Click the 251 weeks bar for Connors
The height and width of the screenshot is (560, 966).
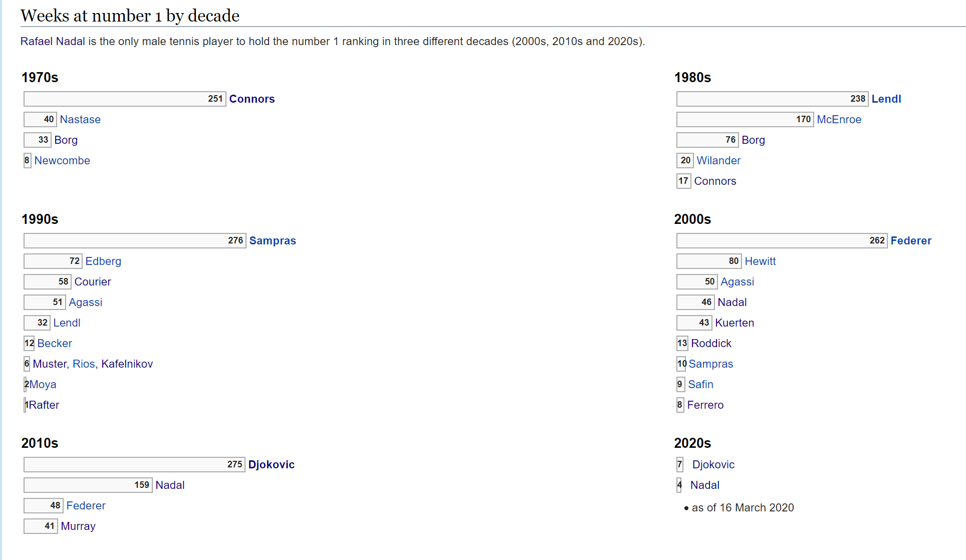(x=125, y=99)
